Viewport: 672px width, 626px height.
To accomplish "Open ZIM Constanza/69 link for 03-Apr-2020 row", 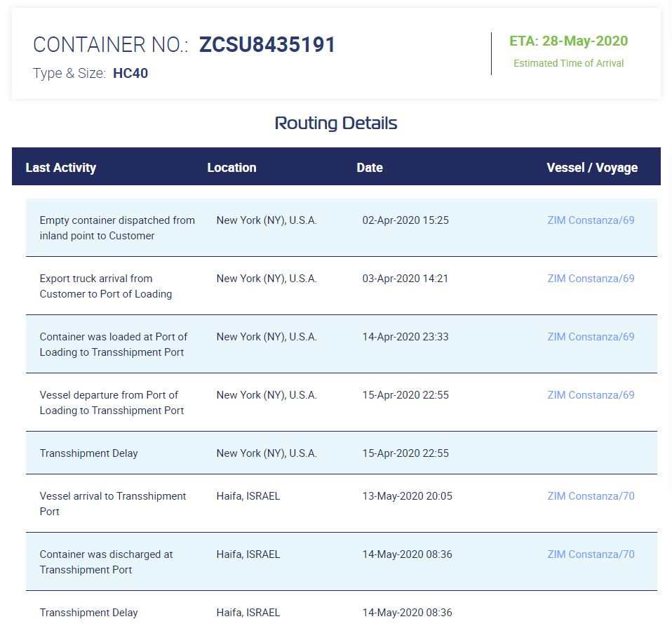I will pos(591,279).
